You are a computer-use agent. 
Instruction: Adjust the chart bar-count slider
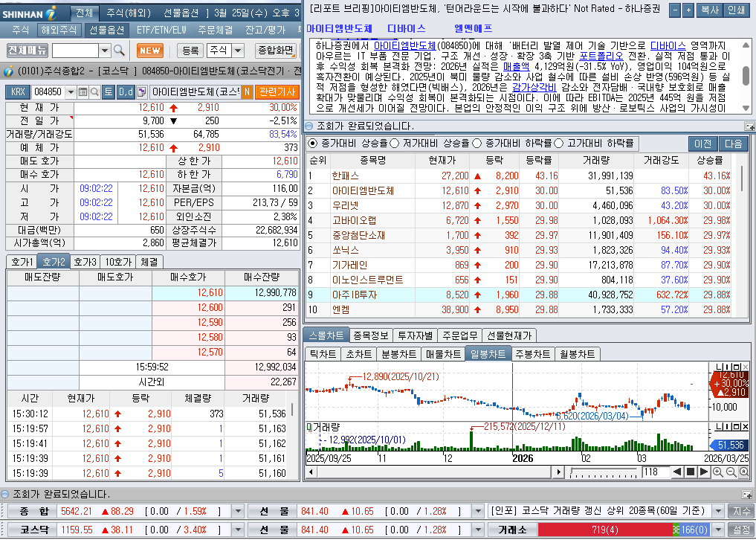tap(603, 472)
